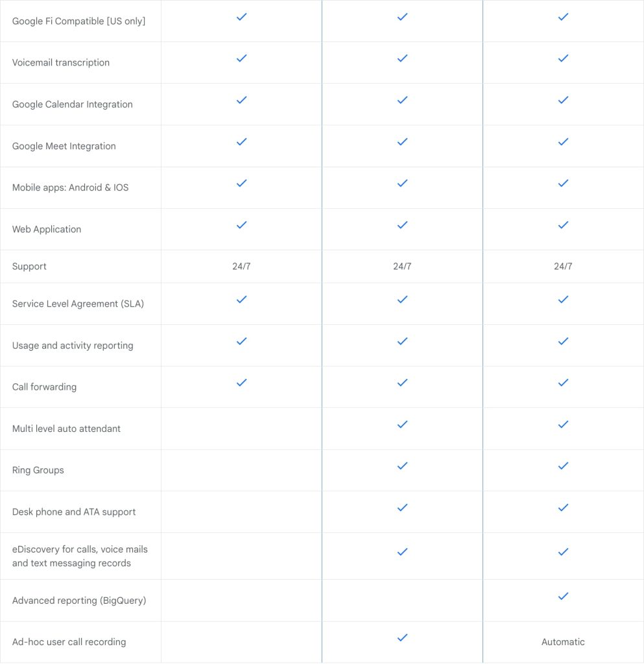This screenshot has width=644, height=664.
Task: Click Voicemail transcription checkmark in middle plan column
Action: tap(402, 58)
